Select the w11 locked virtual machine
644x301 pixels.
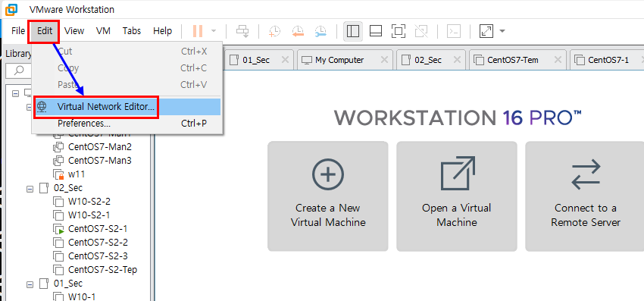[77, 174]
